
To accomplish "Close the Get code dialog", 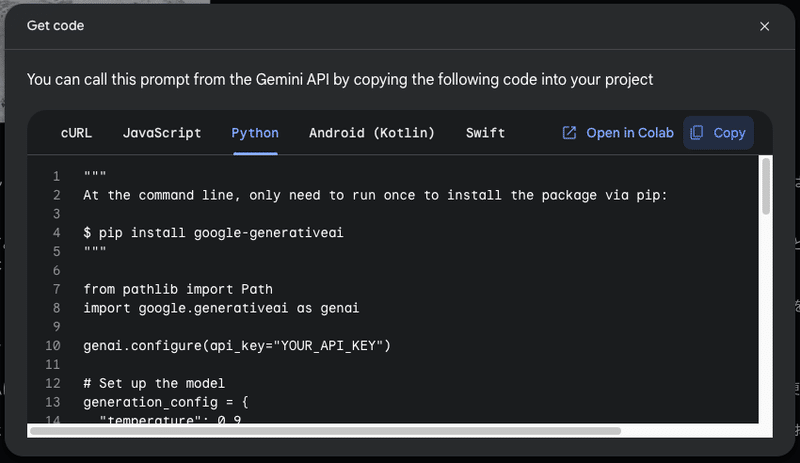I will coord(764,26).
